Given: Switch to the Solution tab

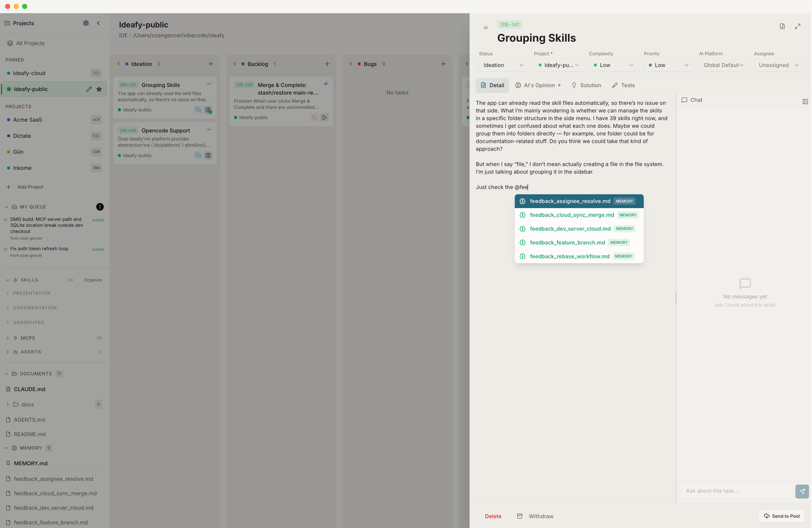Looking at the screenshot, I should pyautogui.click(x=586, y=85).
